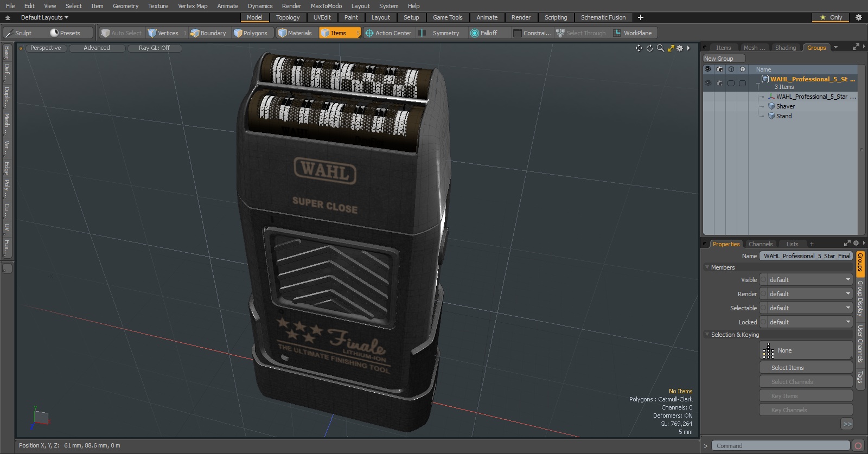Open the Constraints options
Image resolution: width=868 pixels, height=454 pixels.
pyautogui.click(x=533, y=33)
